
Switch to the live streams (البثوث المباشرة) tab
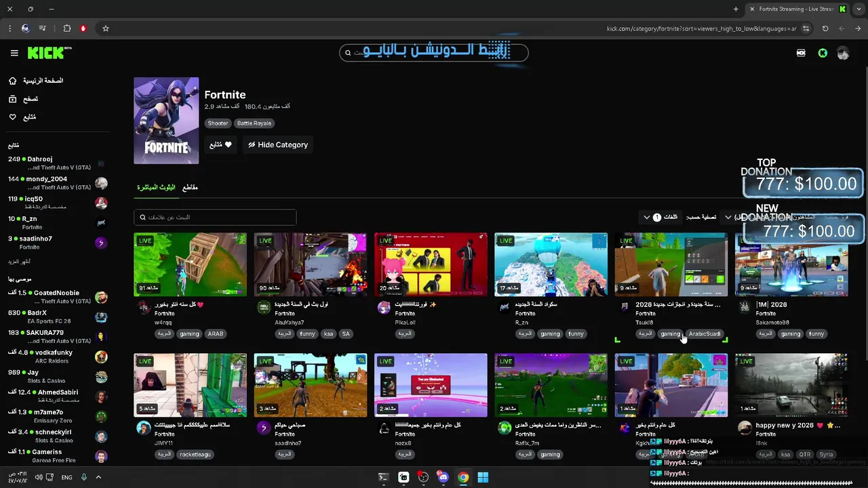tap(156, 187)
